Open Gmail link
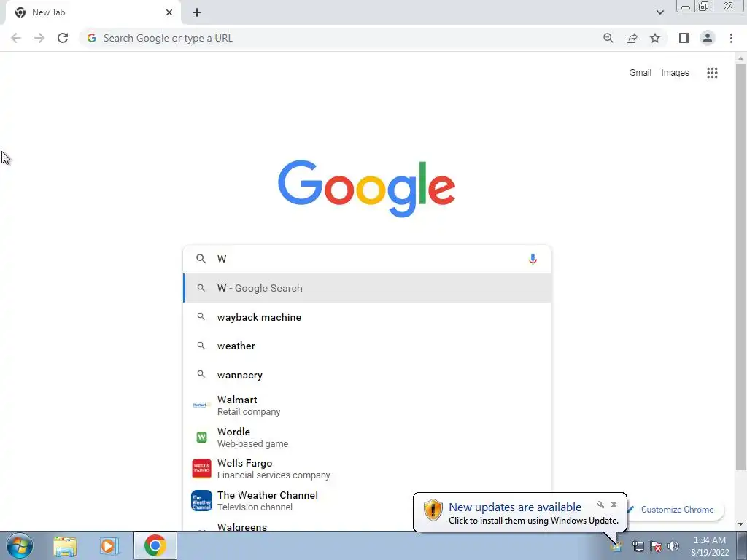This screenshot has height=560, width=747. 640,73
